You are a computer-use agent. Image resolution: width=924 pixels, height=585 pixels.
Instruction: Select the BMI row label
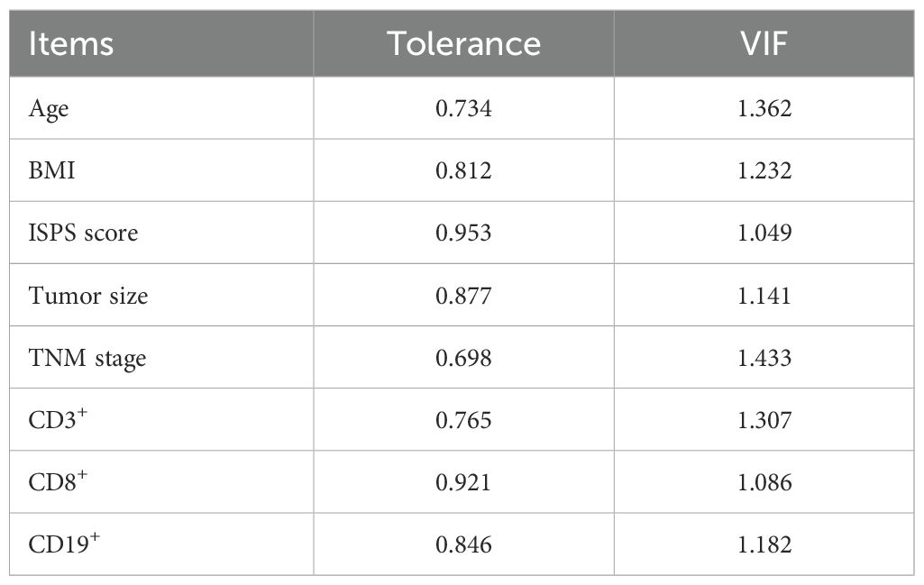tap(52, 170)
